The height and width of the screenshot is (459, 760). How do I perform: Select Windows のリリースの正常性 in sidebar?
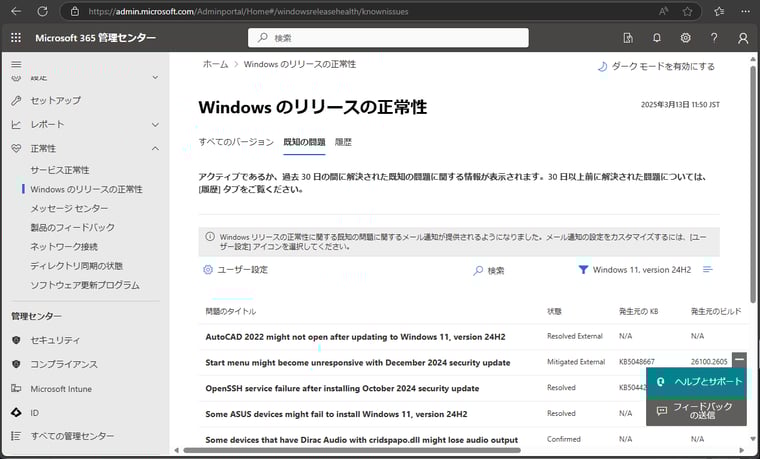(86, 189)
